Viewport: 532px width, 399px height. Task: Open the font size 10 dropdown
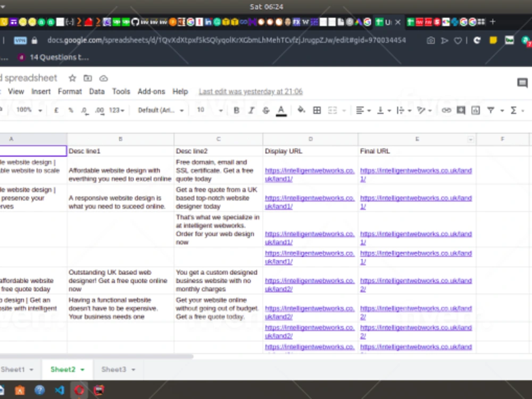210,110
